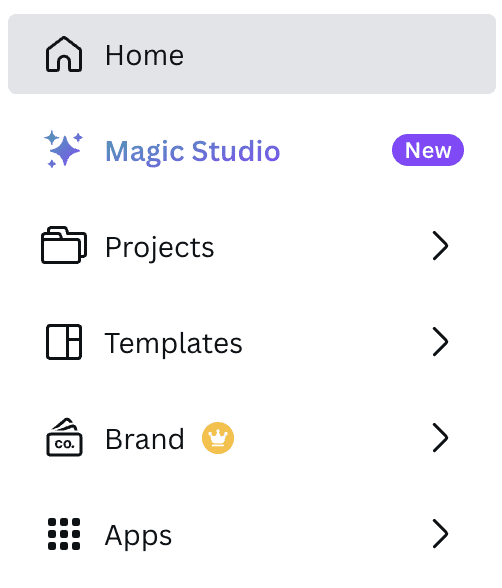
Task: Click the Home house icon
Action: 64,54
